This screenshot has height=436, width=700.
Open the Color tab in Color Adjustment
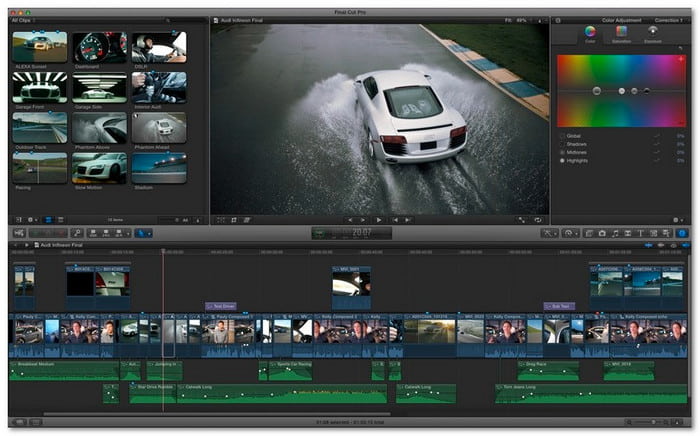click(589, 33)
